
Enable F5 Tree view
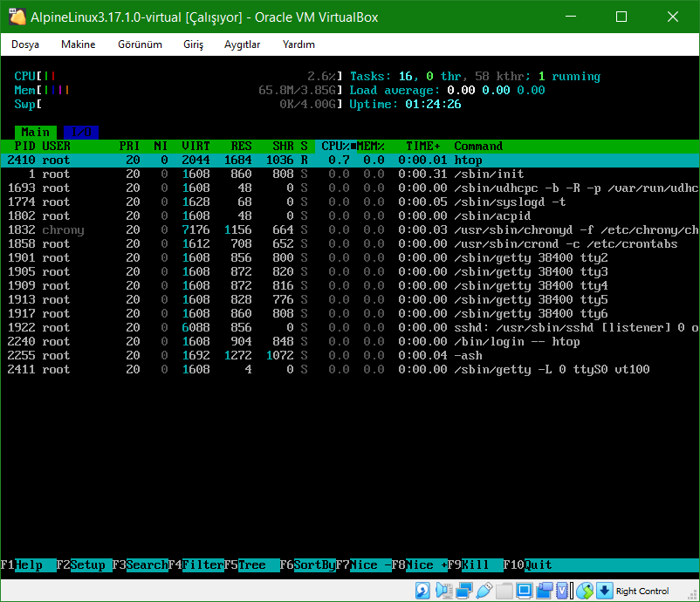(x=251, y=565)
